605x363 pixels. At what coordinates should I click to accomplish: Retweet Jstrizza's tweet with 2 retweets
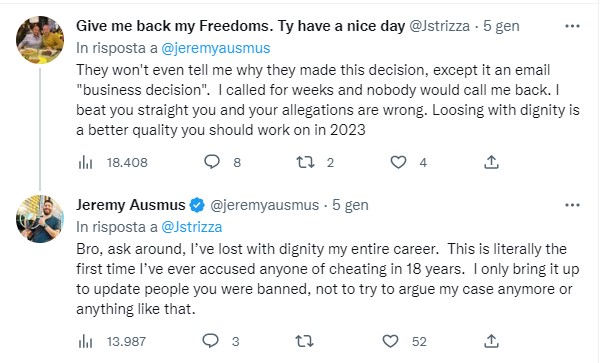[314, 162]
